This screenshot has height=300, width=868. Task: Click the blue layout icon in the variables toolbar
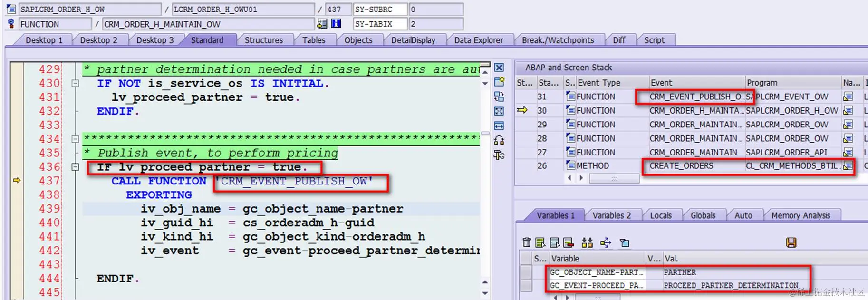click(625, 243)
